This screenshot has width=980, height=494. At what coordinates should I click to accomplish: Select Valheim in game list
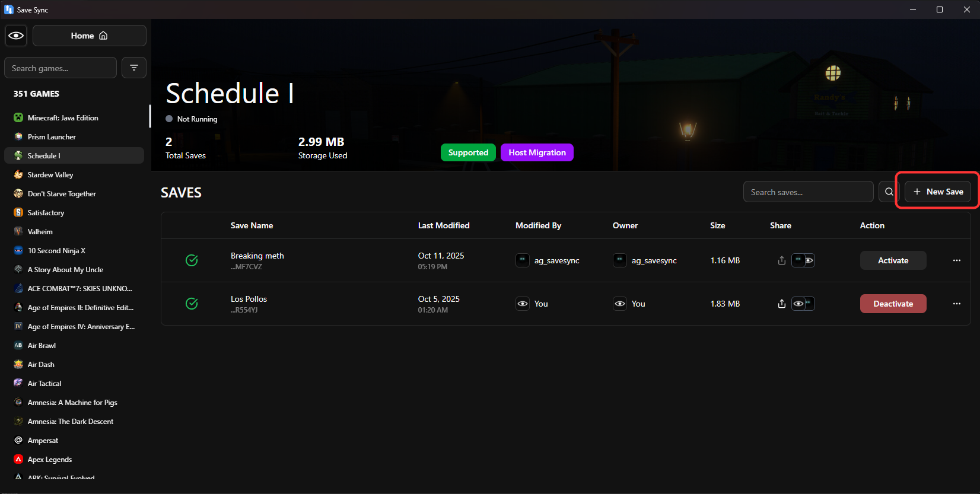coord(74,231)
